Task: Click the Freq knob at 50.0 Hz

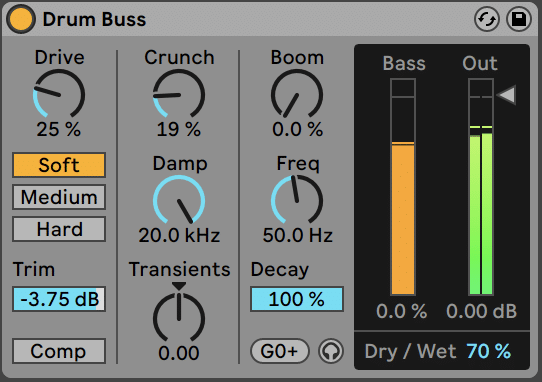Action: [x=297, y=201]
